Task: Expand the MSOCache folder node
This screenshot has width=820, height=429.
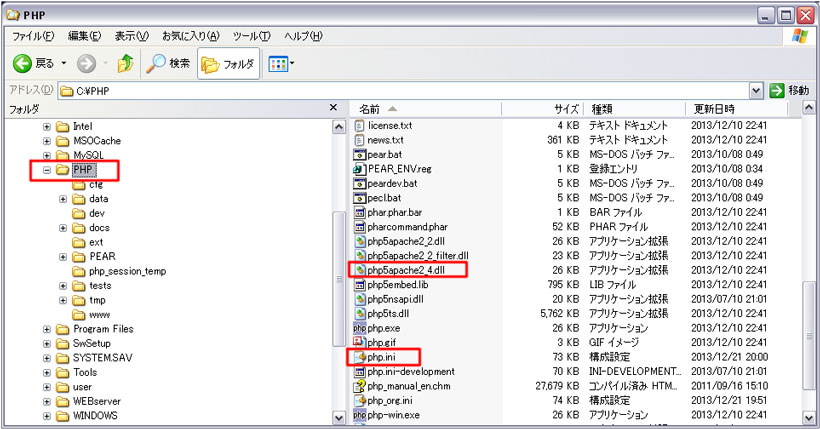Action: click(47, 141)
